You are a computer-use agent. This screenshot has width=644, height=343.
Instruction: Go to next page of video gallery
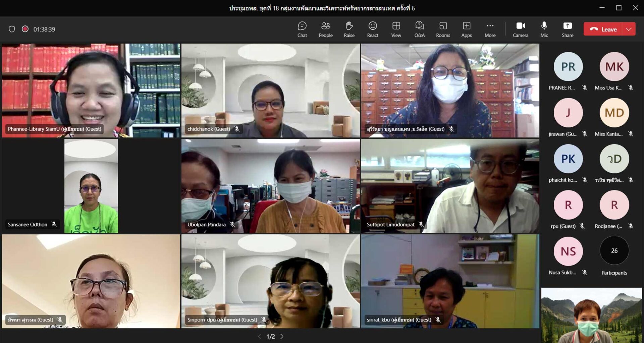pyautogui.click(x=282, y=336)
